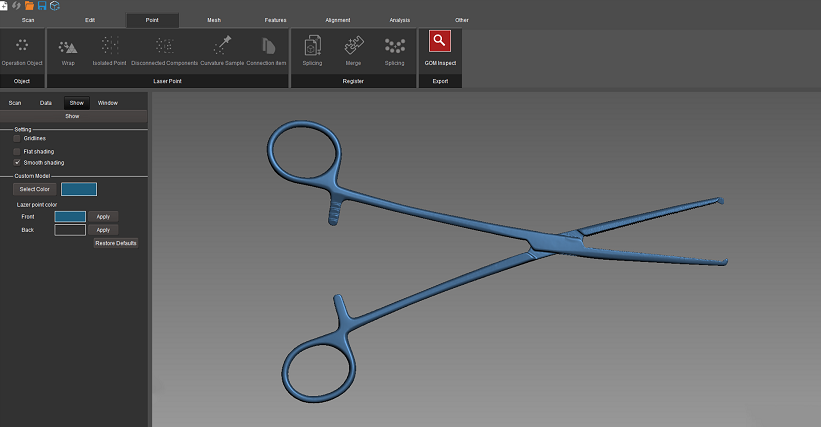Viewport: 821px width, 427px height.
Task: Launch GOM Inspect export
Action: point(439,43)
